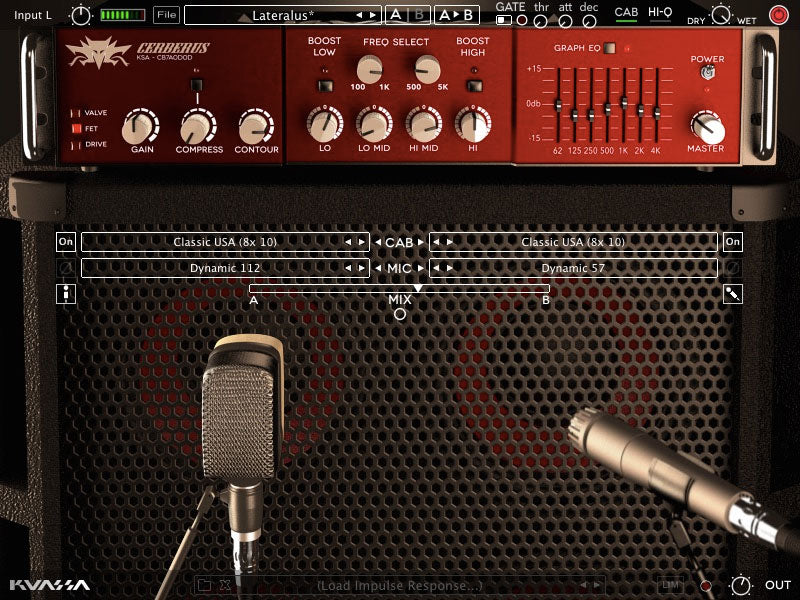This screenshot has height=600, width=800.
Task: Switch to the CAB tab
Action: click(626, 13)
